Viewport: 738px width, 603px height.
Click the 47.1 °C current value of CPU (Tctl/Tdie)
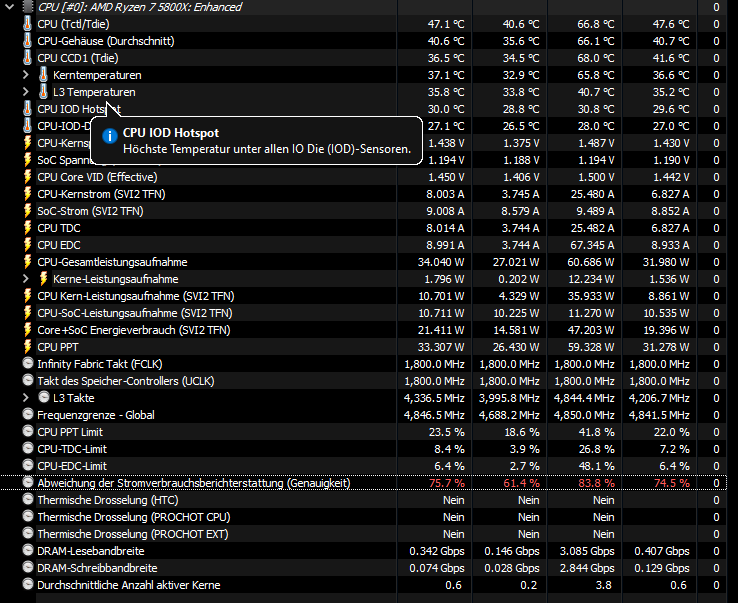[x=446, y=24]
